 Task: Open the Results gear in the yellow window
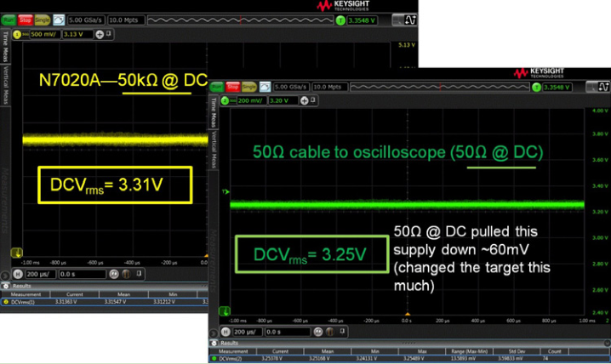[6, 286]
